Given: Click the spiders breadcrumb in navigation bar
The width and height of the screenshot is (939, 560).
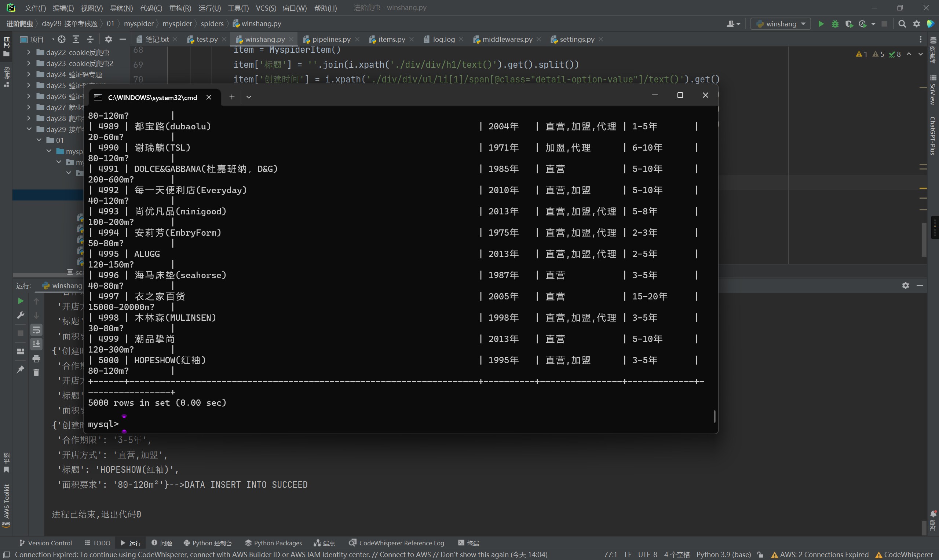Looking at the screenshot, I should [212, 23].
